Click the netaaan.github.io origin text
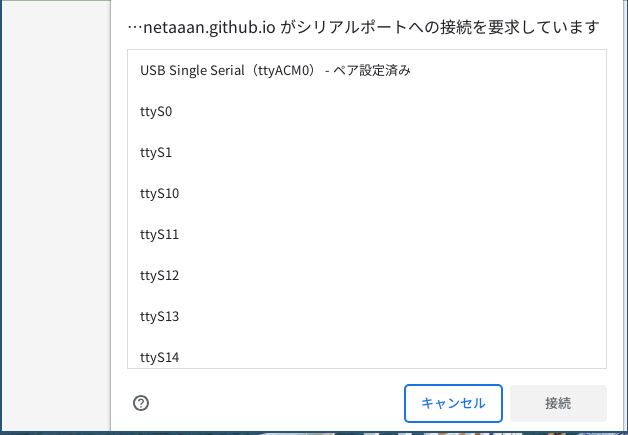Image resolution: width=628 pixels, height=435 pixels. (209, 27)
